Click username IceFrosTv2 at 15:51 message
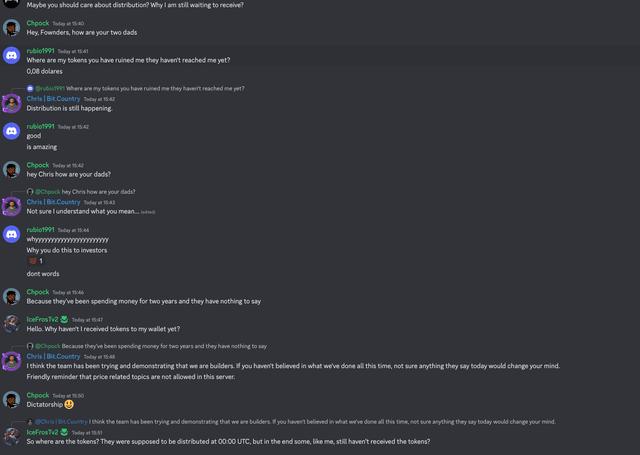The width and height of the screenshot is (640, 455). pos(42,432)
